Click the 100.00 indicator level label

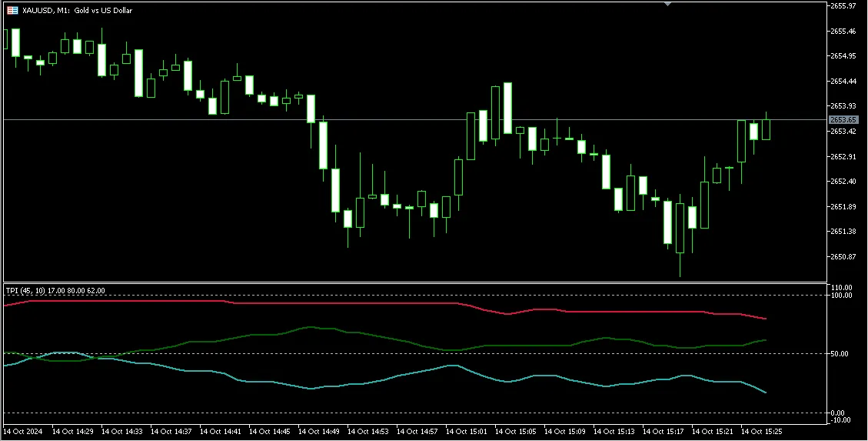pyautogui.click(x=841, y=296)
